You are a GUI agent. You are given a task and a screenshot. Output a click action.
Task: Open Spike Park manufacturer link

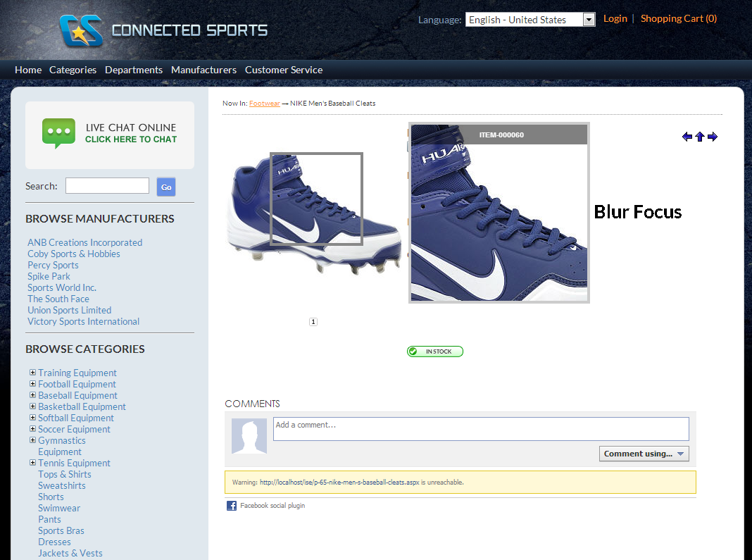(x=49, y=276)
